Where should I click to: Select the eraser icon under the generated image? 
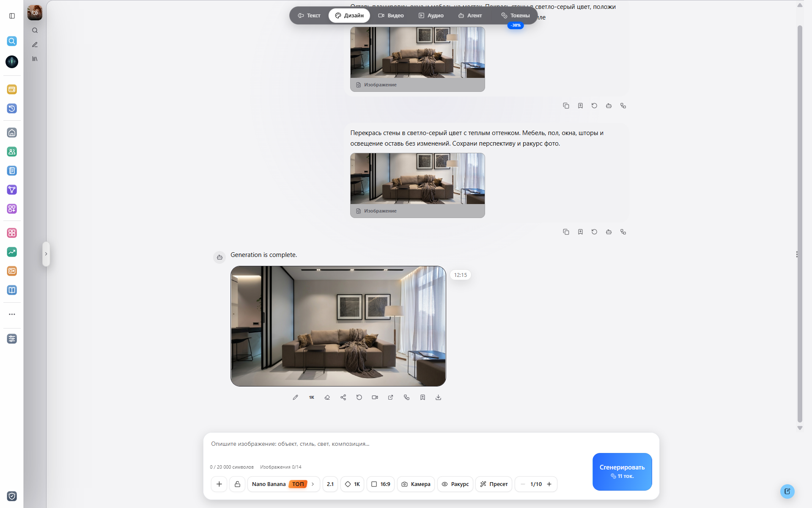327,397
